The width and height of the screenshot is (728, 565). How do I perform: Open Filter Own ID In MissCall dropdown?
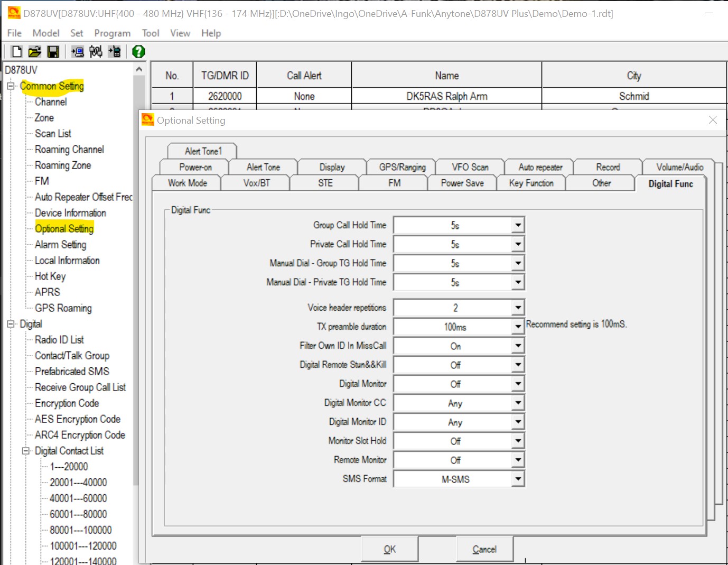(518, 346)
